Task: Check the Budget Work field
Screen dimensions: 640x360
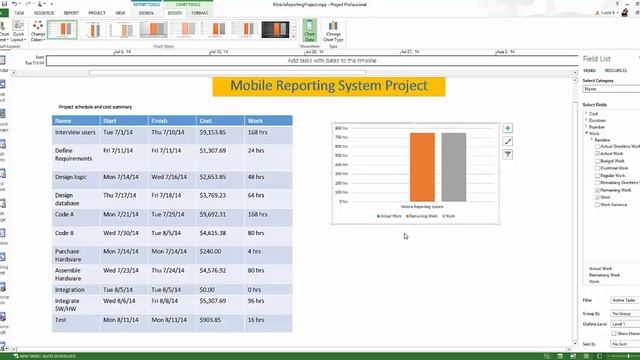Action: pos(597,161)
